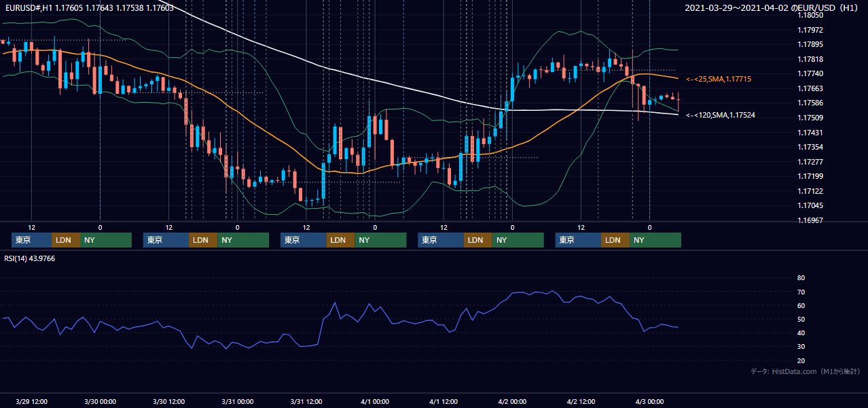Select the NY session block for 4/2
Viewport: 868px width, 408px height.
point(655,240)
